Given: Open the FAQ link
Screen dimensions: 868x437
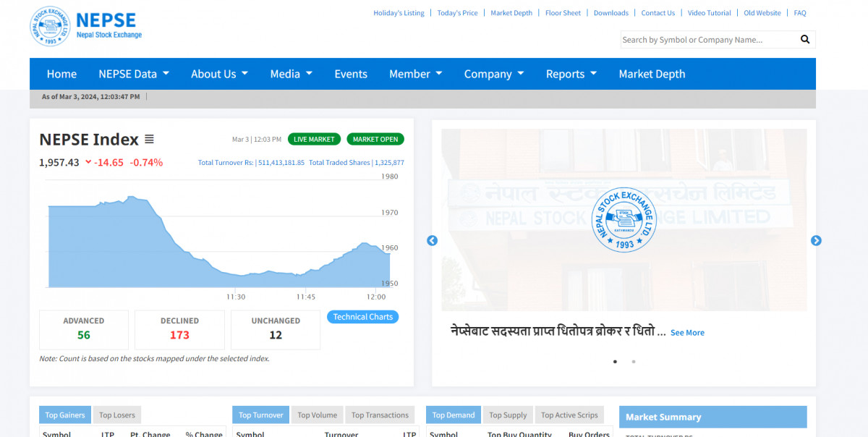Looking at the screenshot, I should click(800, 13).
